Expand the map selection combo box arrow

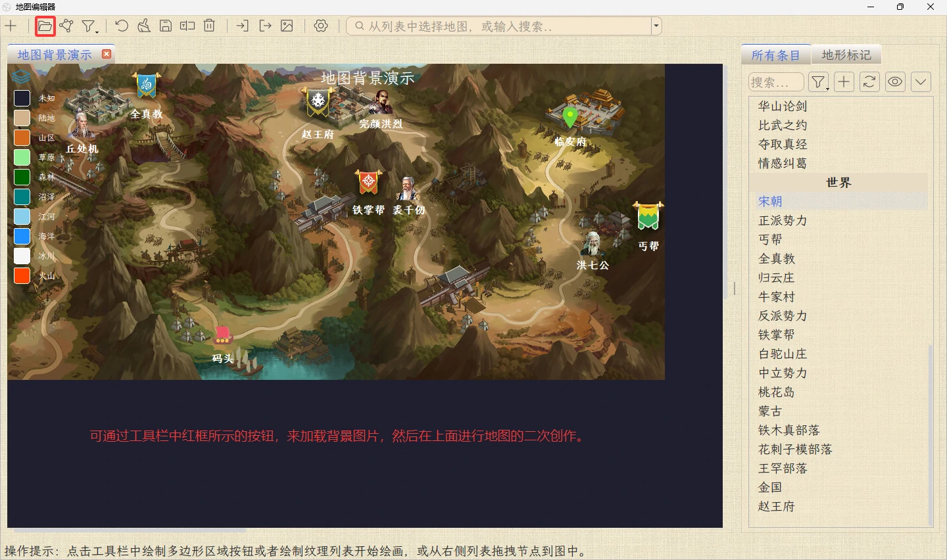click(x=656, y=26)
